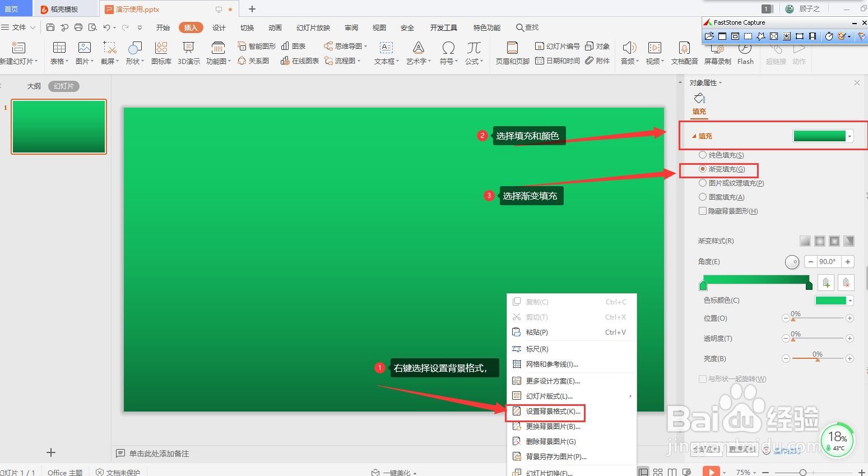Insert 艺术字 word art
868x476 pixels.
coord(418,53)
